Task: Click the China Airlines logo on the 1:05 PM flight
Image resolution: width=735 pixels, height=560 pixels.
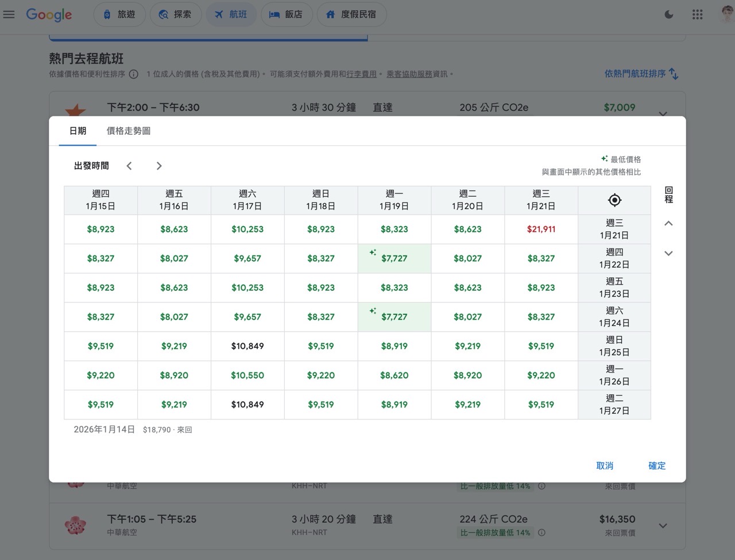Action: click(x=76, y=525)
